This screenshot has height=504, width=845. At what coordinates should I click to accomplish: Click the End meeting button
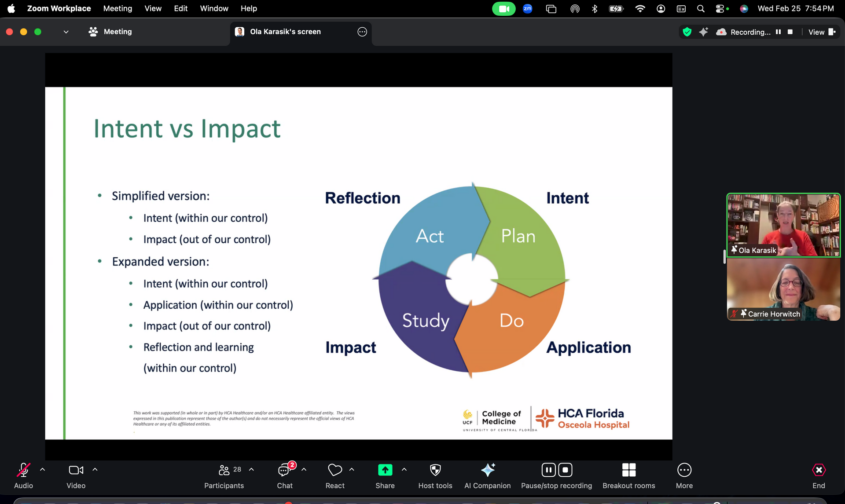coord(819,470)
